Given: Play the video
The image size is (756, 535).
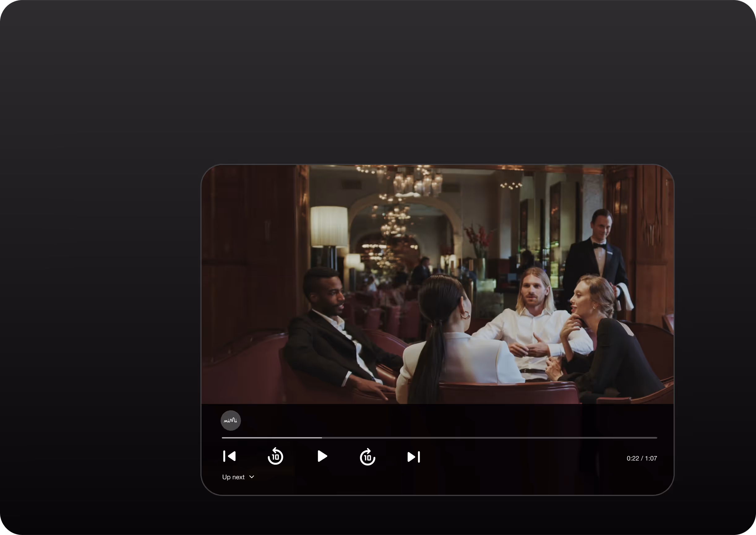Looking at the screenshot, I should [x=322, y=456].
